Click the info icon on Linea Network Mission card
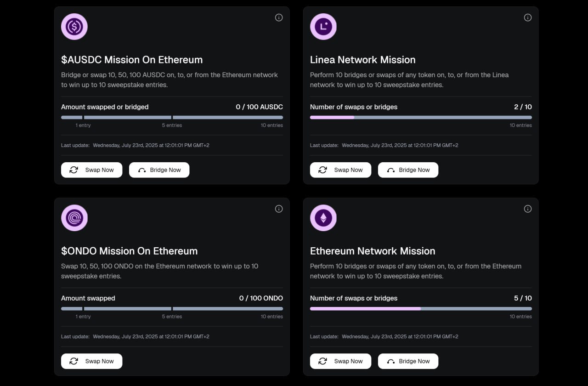This screenshot has width=588, height=386. [x=528, y=17]
